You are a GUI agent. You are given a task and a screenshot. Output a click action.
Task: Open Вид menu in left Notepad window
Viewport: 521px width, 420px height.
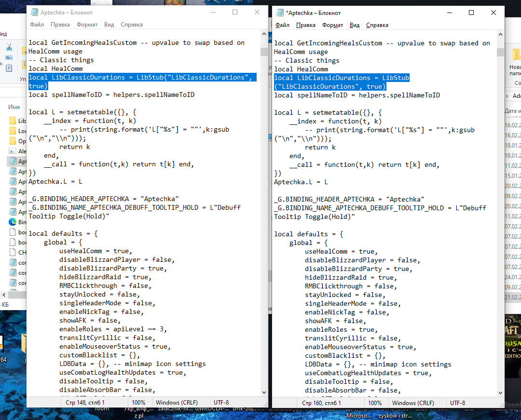[109, 25]
